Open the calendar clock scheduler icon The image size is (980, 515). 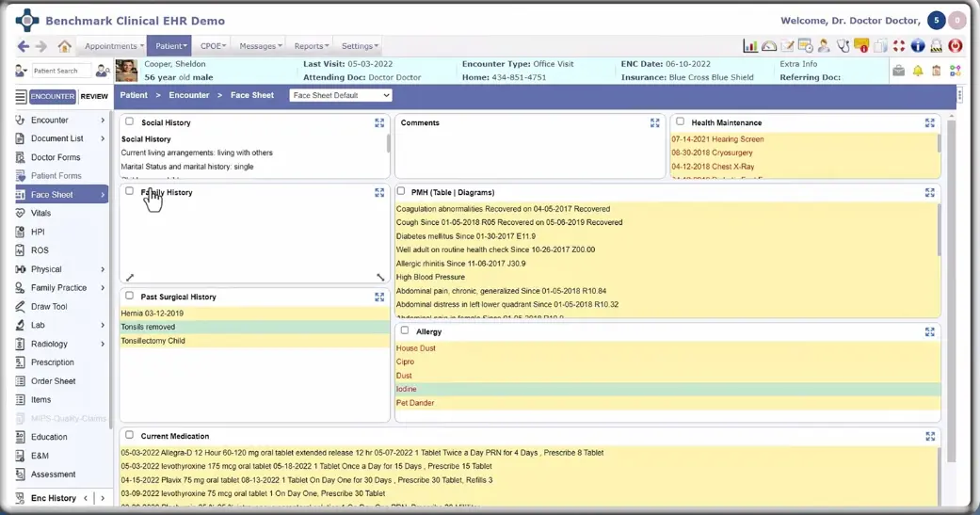tap(806, 45)
